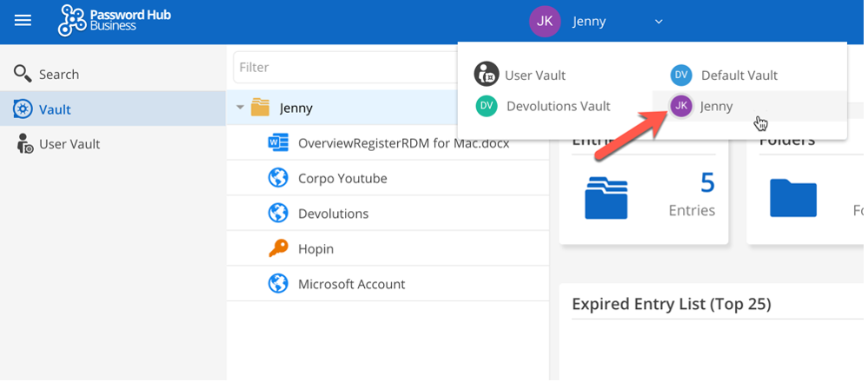Open OverviewRegisterRDM for Mac.docx entry

(x=403, y=143)
